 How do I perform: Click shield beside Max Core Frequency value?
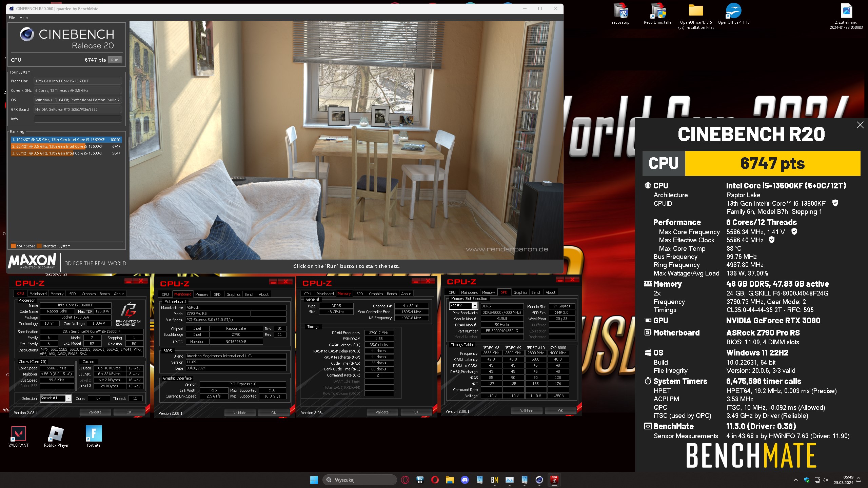click(x=794, y=231)
